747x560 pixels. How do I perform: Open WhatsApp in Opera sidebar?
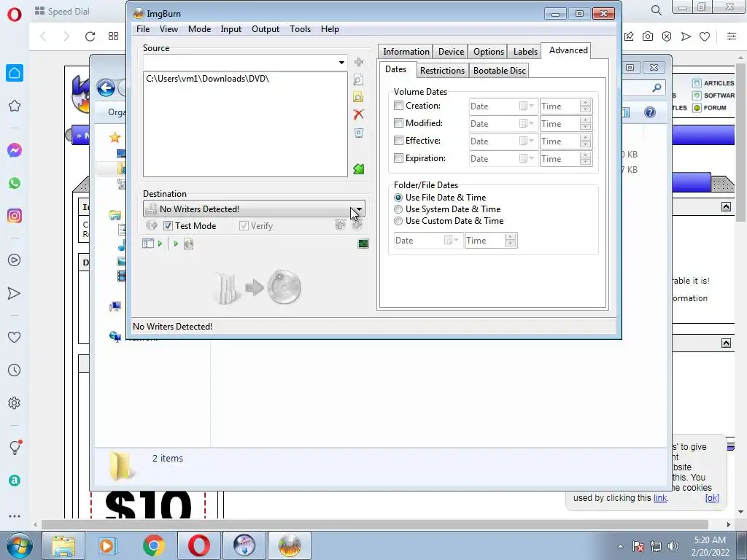click(x=15, y=183)
